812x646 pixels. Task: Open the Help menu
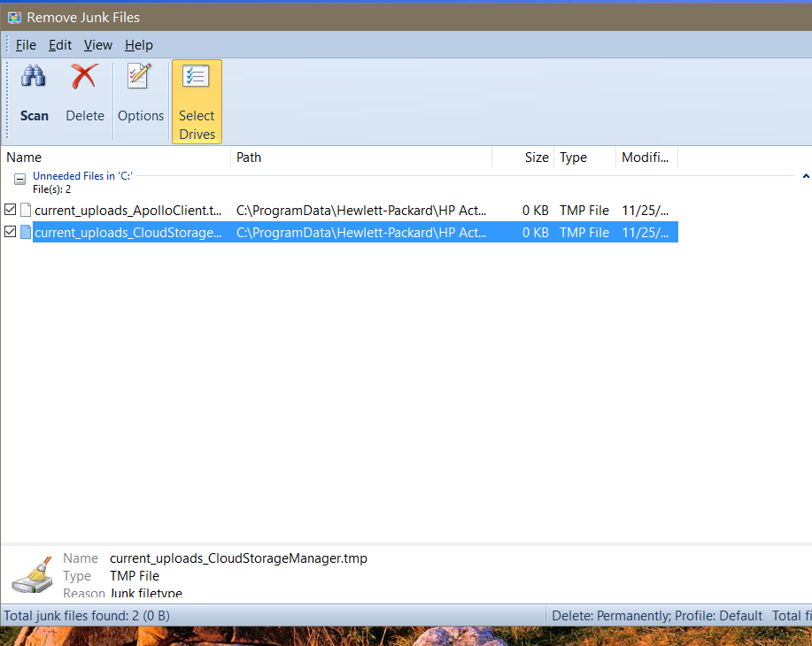(x=138, y=45)
